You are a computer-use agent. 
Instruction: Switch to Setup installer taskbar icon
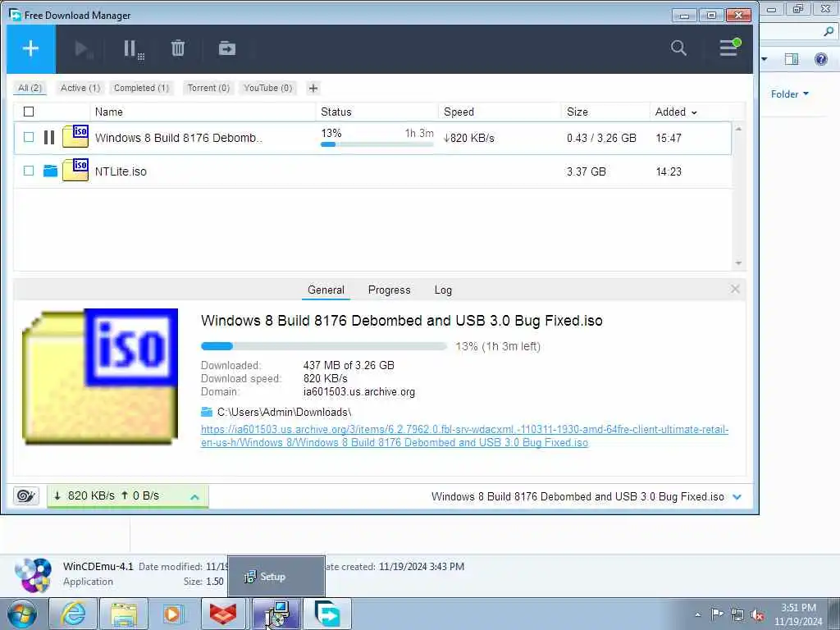276,614
